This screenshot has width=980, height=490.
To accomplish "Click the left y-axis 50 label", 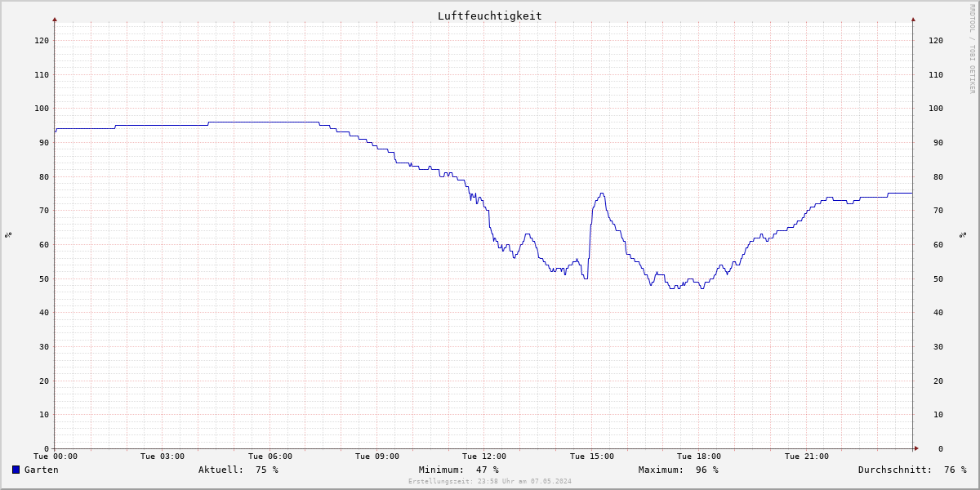I will click(x=44, y=278).
